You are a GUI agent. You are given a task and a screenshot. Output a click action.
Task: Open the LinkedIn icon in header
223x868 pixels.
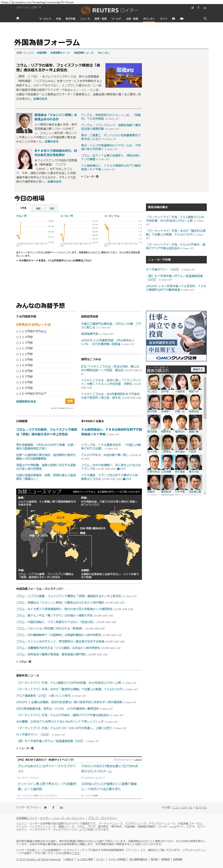(x=204, y=8)
